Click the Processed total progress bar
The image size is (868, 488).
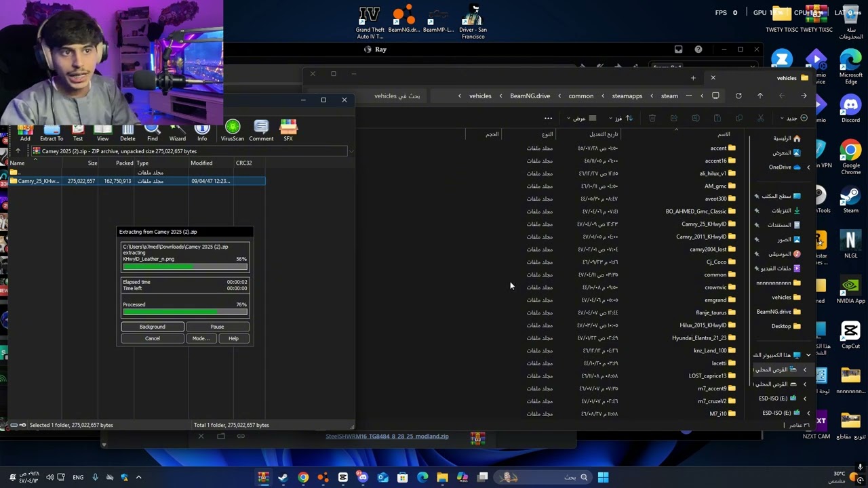click(185, 312)
